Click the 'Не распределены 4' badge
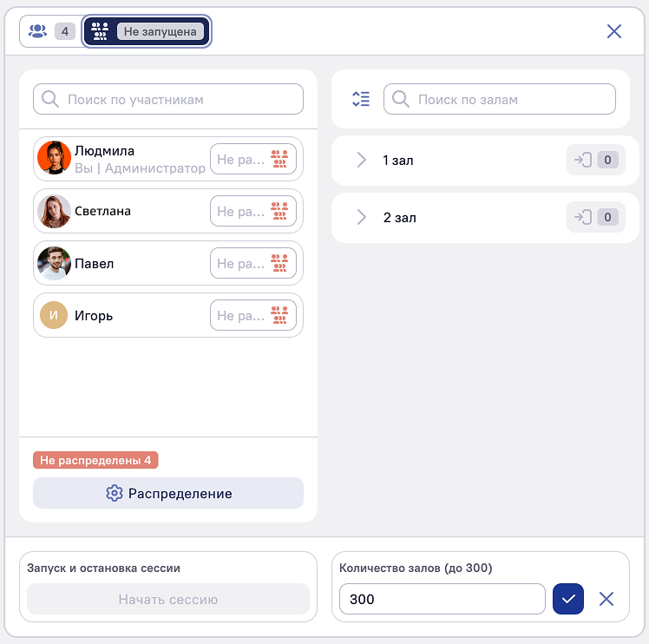 [95, 460]
